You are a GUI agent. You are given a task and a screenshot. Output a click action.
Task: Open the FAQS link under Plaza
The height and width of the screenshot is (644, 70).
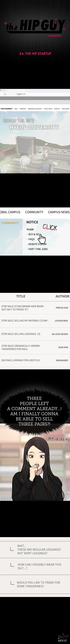tap(31, 239)
